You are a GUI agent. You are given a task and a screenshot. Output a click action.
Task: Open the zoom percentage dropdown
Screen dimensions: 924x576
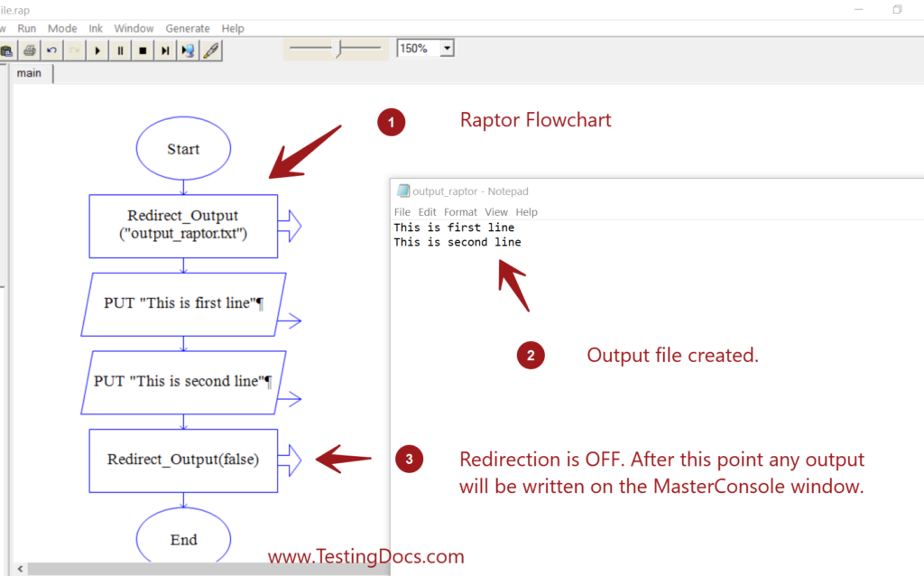click(447, 49)
